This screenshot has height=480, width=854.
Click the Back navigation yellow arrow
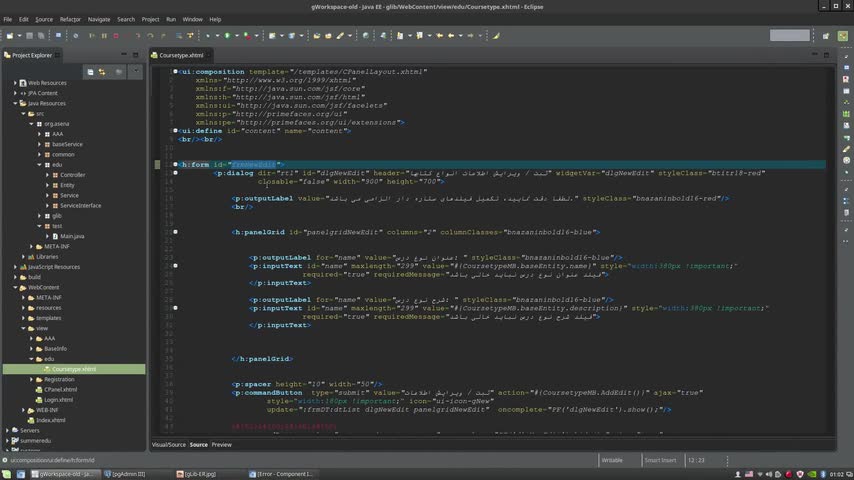451,36
